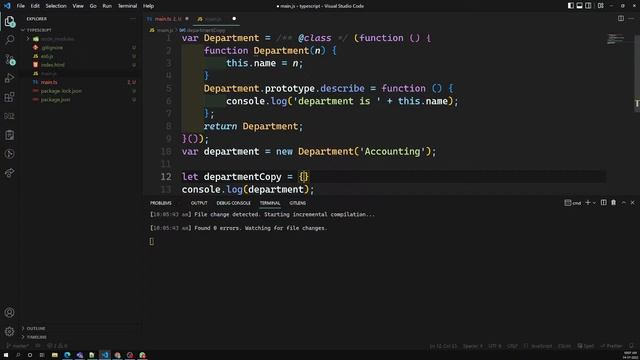Place cursor on line 12 departmentCopy

click(x=242, y=177)
